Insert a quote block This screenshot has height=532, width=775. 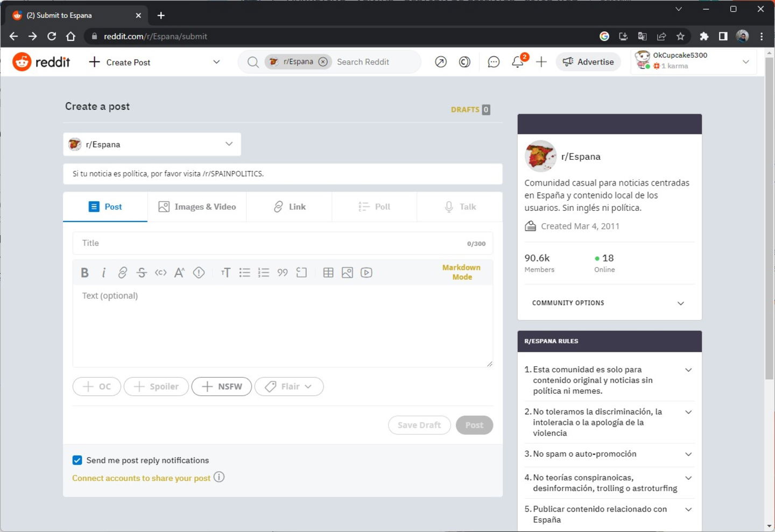click(x=283, y=273)
